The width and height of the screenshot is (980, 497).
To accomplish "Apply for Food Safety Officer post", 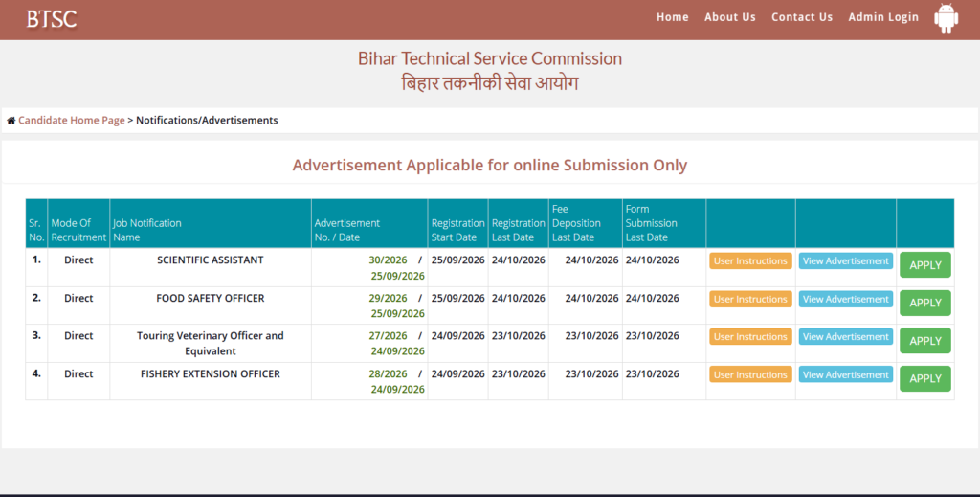I will pos(925,303).
